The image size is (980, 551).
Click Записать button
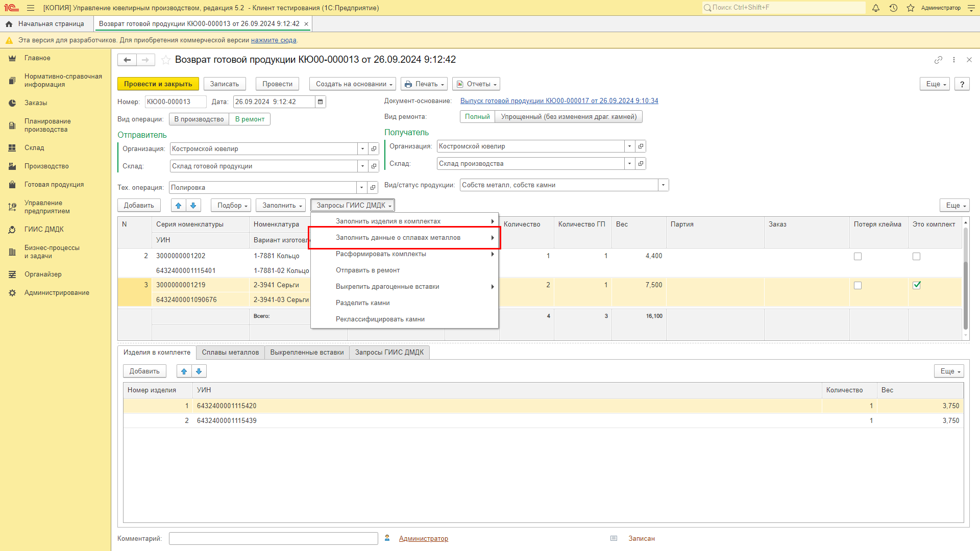coord(225,84)
